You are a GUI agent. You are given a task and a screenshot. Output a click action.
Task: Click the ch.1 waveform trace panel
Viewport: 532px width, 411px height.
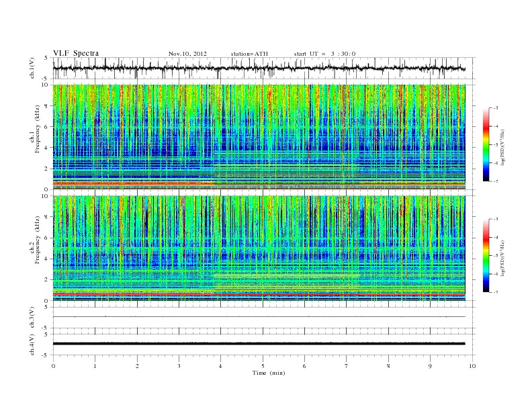[x=264, y=68]
